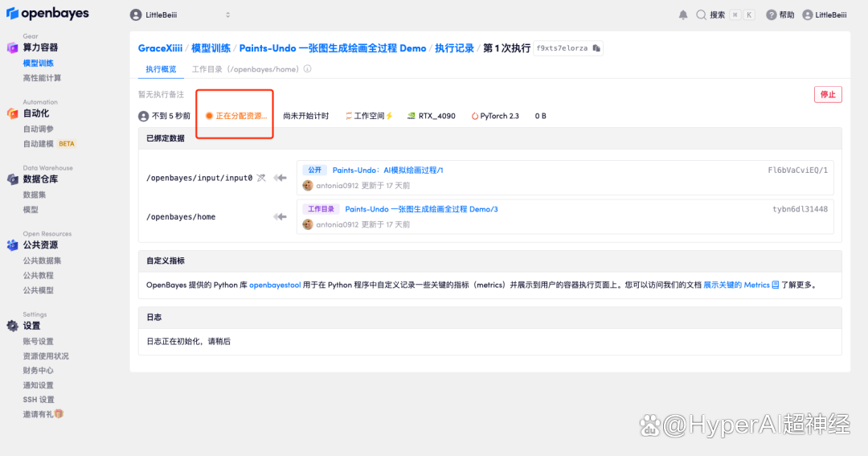Click the search magnifier icon
868x456 pixels.
[701, 14]
